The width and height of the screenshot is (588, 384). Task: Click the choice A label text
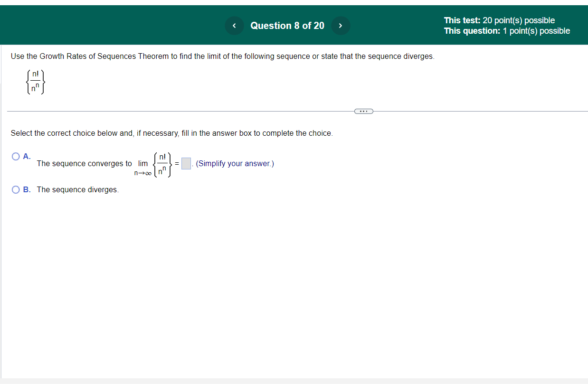click(26, 156)
